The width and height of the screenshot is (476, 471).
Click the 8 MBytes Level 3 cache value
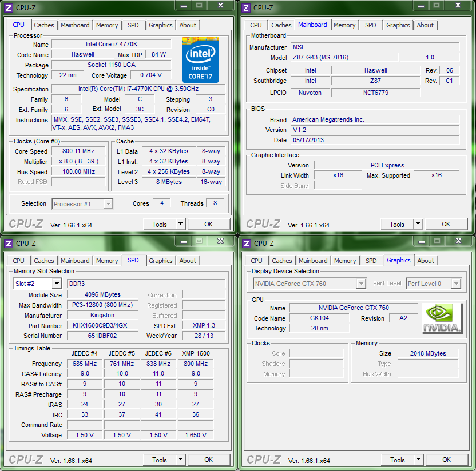pyautogui.click(x=169, y=182)
